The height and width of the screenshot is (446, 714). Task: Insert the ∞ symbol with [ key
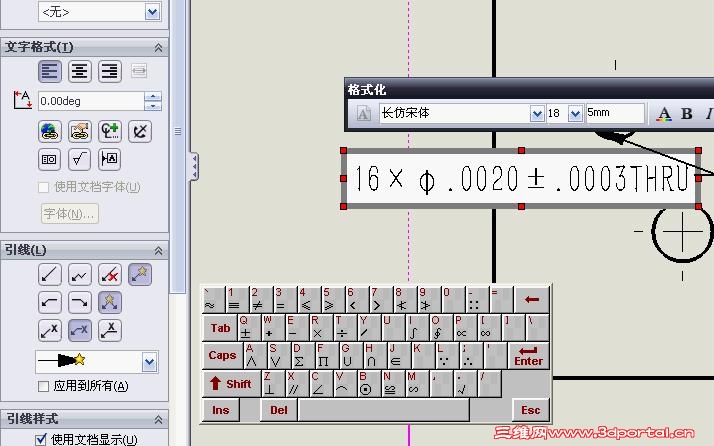tap(489, 327)
